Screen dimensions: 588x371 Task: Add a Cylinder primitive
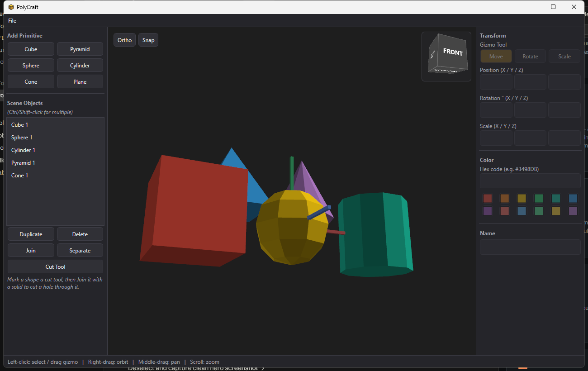click(x=80, y=66)
